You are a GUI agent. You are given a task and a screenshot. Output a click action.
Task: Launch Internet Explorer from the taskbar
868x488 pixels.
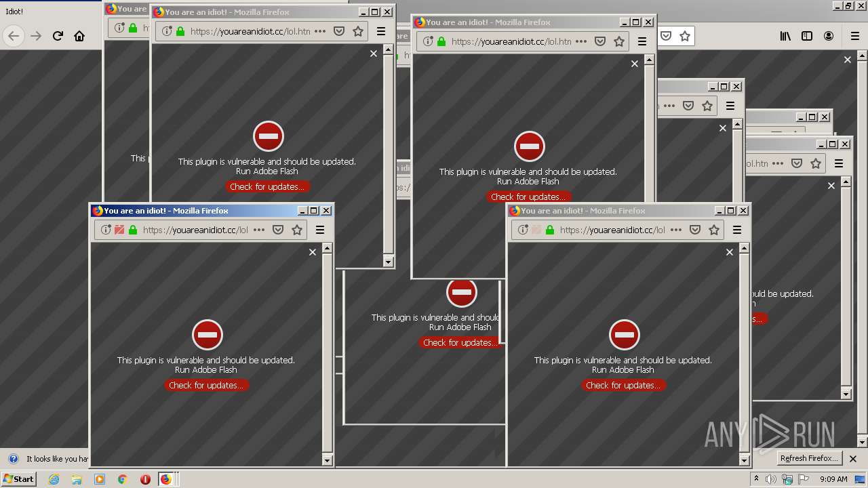(54, 479)
